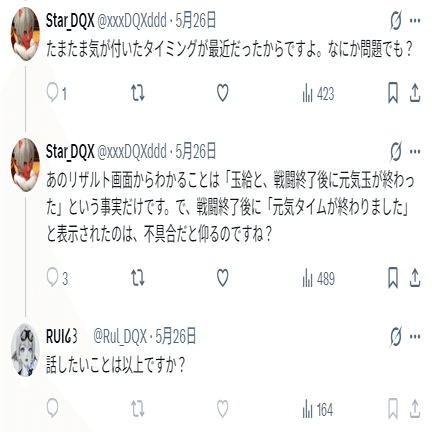The width and height of the screenshot is (432, 432).
Task: Open @Rul_DQX profile handle link
Action: pyautogui.click(x=120, y=336)
